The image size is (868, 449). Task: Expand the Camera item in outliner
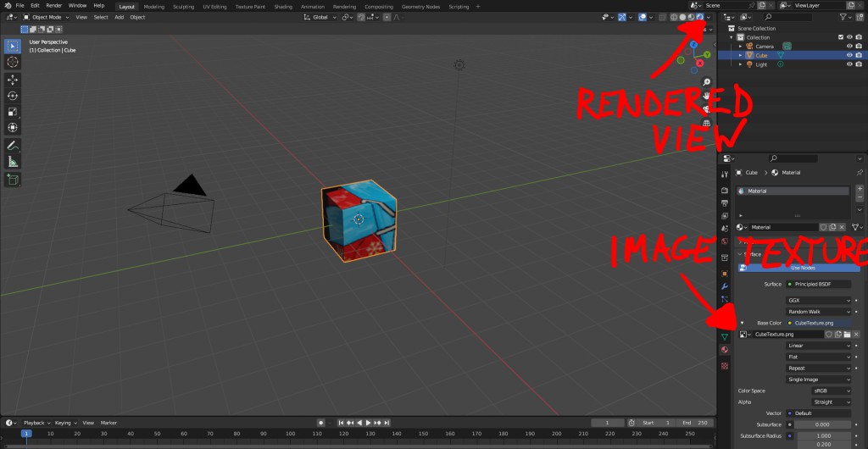(741, 47)
